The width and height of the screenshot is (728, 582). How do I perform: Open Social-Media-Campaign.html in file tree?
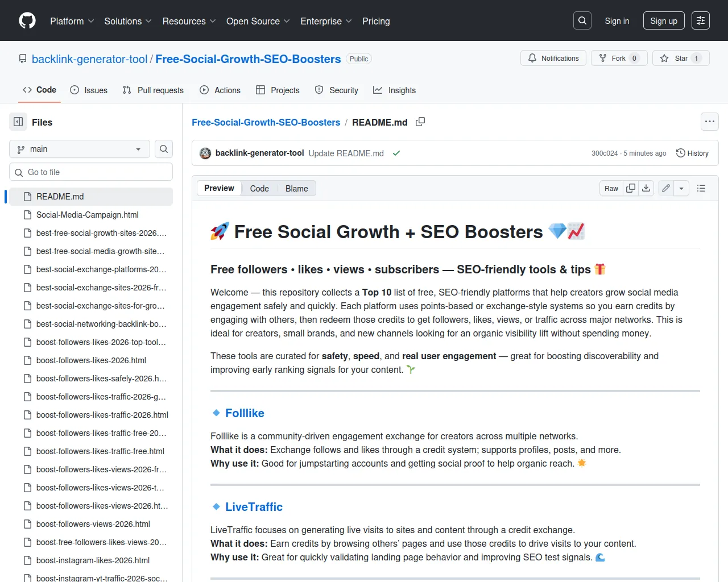(x=87, y=215)
